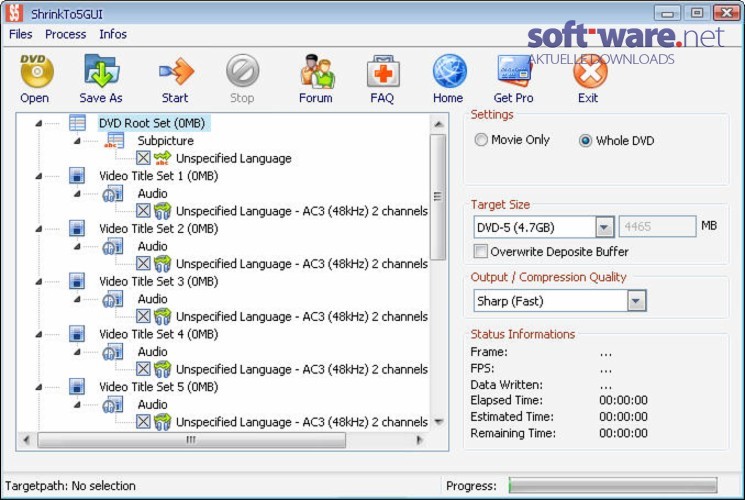Viewport: 745px width, 500px height.
Task: Click the audio stream icon under Title Set 1
Action: tap(162, 211)
